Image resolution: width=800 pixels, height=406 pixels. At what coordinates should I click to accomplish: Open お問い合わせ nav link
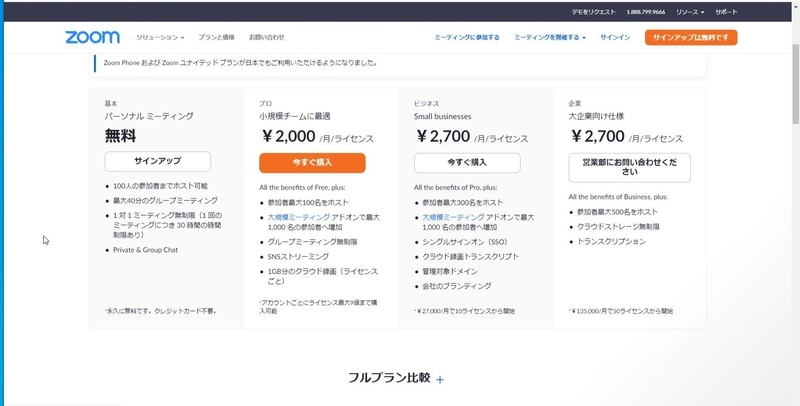click(266, 37)
